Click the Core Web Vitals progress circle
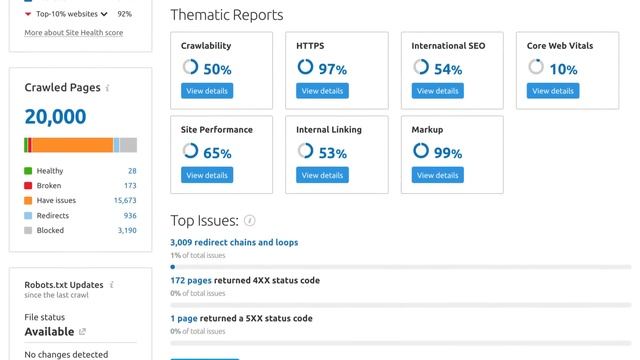640x360 pixels. [x=536, y=67]
